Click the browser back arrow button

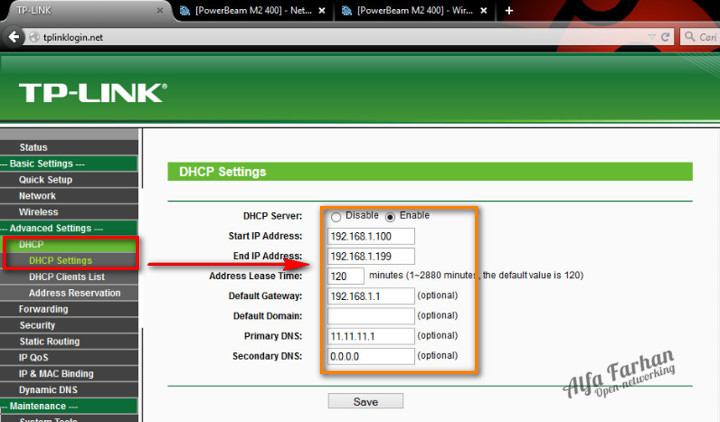(14, 37)
